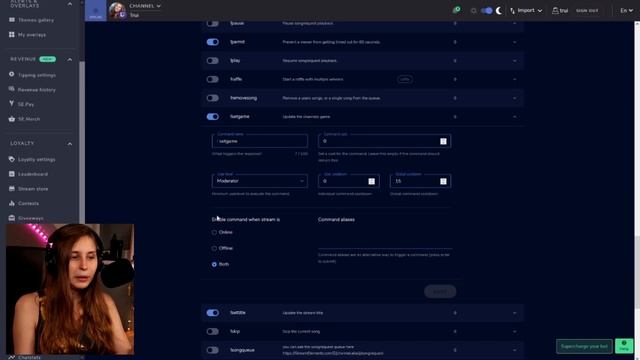Open Loyalty settings menu item

point(37,160)
